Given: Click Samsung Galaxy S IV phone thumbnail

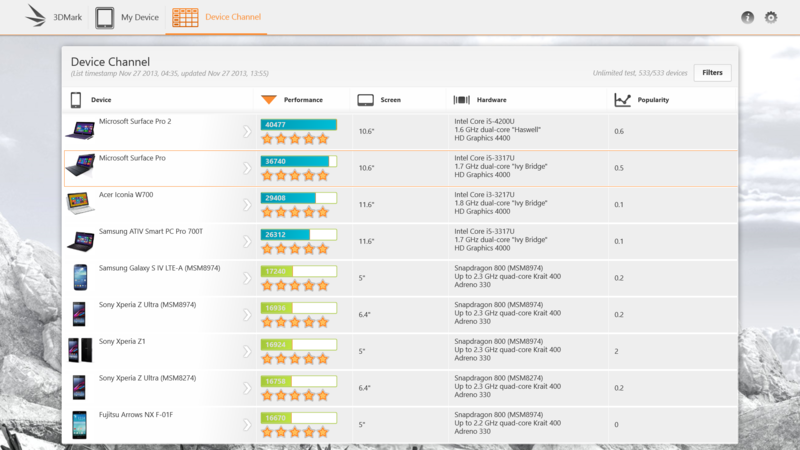Looking at the screenshot, I should [x=80, y=278].
